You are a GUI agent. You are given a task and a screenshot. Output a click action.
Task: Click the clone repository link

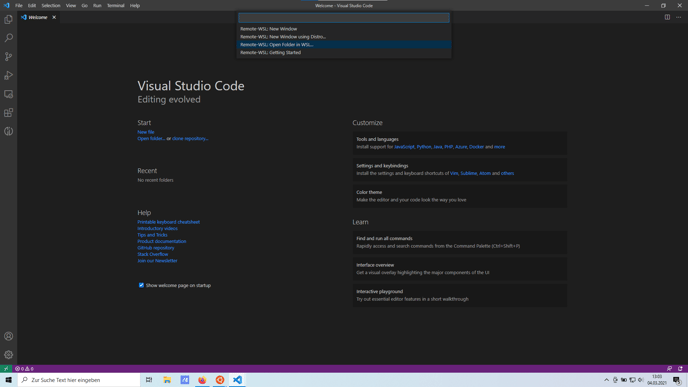pos(190,139)
